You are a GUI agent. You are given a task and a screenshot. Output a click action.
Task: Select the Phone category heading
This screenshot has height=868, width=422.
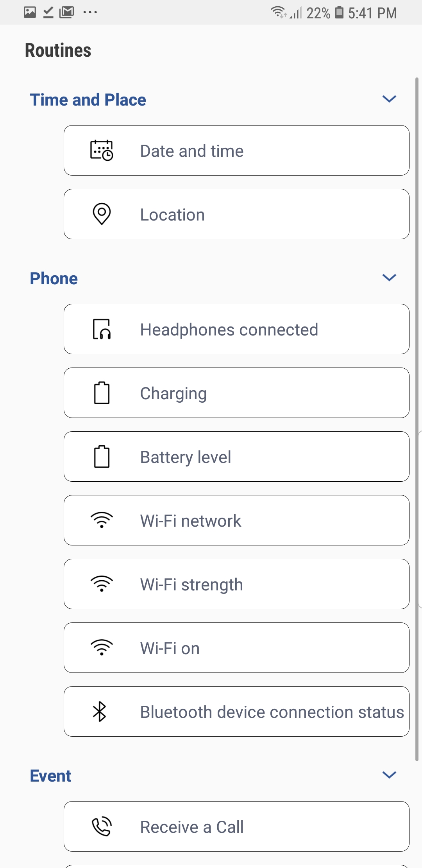pos(54,279)
